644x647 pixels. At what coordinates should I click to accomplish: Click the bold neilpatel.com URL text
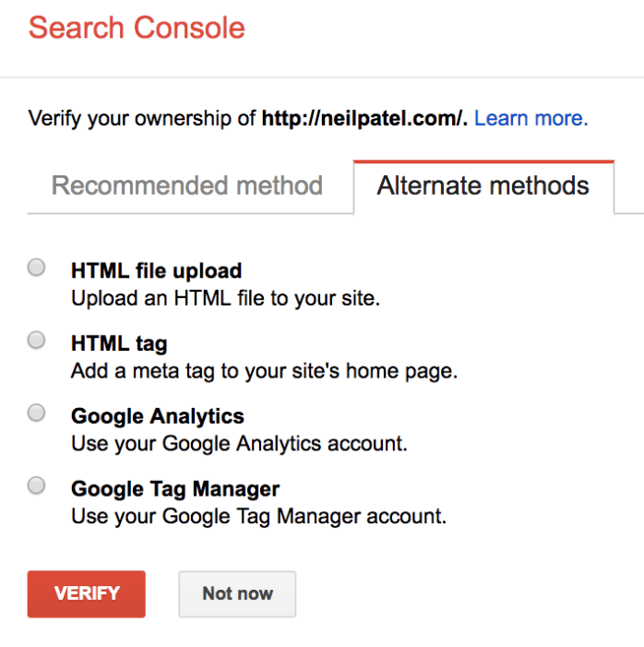pos(364,118)
